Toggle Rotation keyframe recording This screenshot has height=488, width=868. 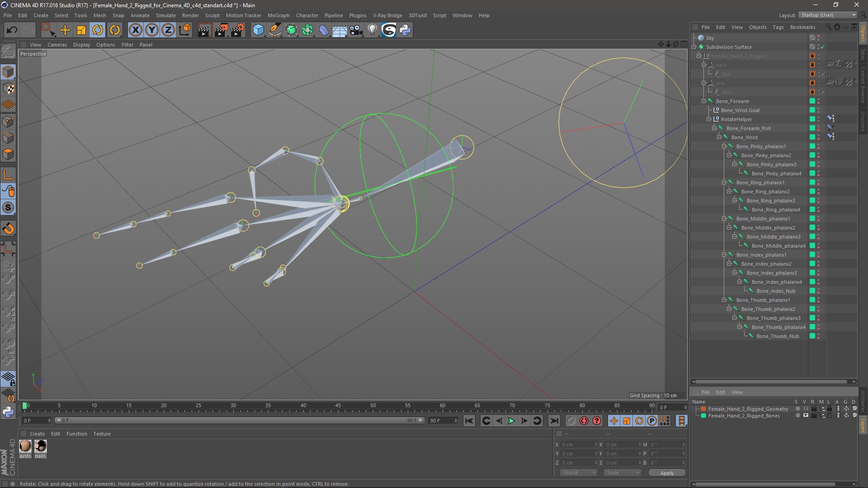pyautogui.click(x=639, y=421)
